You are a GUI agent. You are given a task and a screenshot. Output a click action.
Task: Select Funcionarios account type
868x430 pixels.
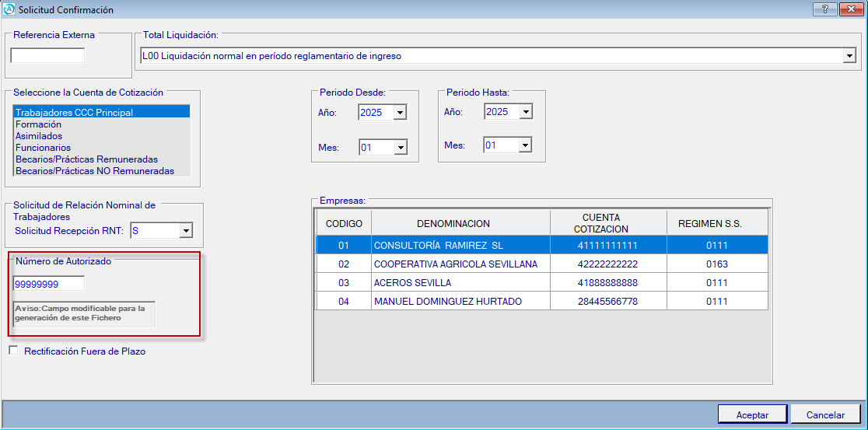(x=44, y=148)
